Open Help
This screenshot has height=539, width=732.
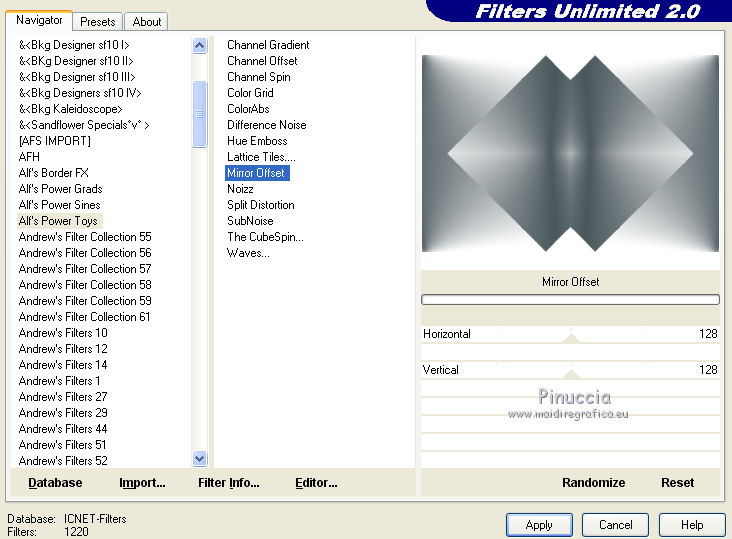[x=692, y=525]
